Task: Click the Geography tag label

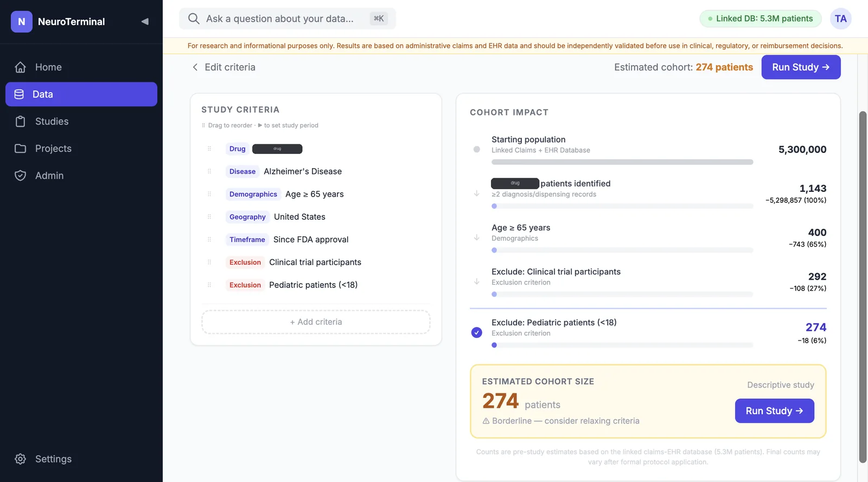Action: click(x=247, y=217)
